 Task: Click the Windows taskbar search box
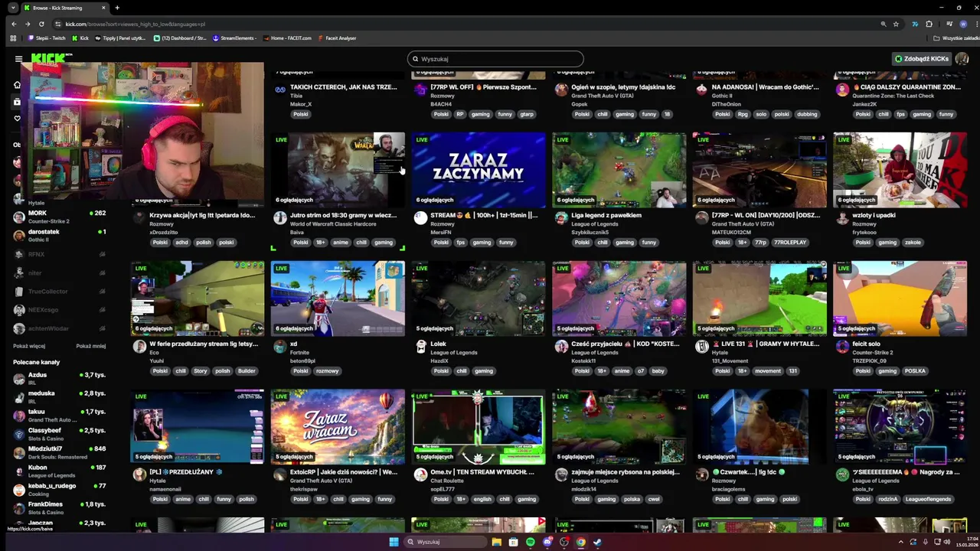[x=445, y=542]
